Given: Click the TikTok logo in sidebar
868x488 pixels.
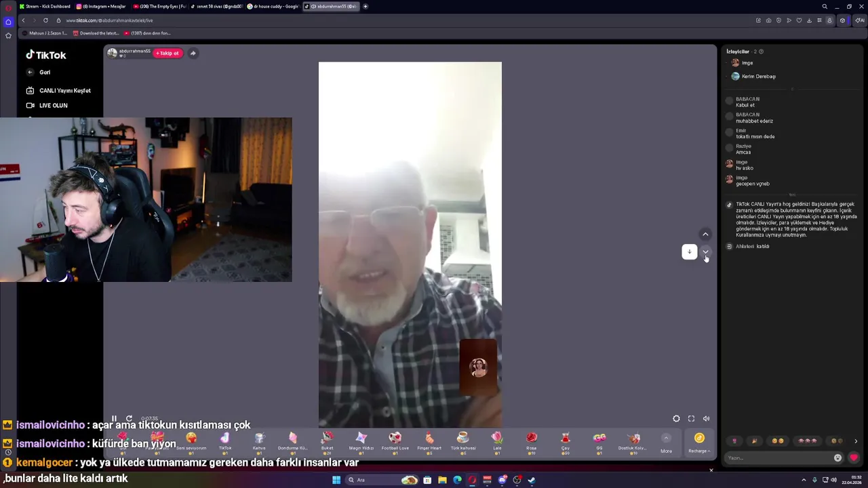Looking at the screenshot, I should click(x=46, y=55).
